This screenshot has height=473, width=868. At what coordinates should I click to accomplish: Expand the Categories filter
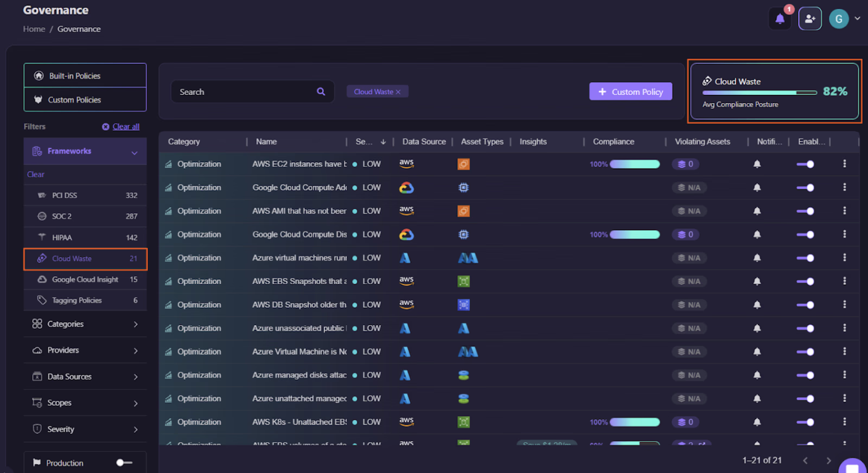click(x=85, y=324)
